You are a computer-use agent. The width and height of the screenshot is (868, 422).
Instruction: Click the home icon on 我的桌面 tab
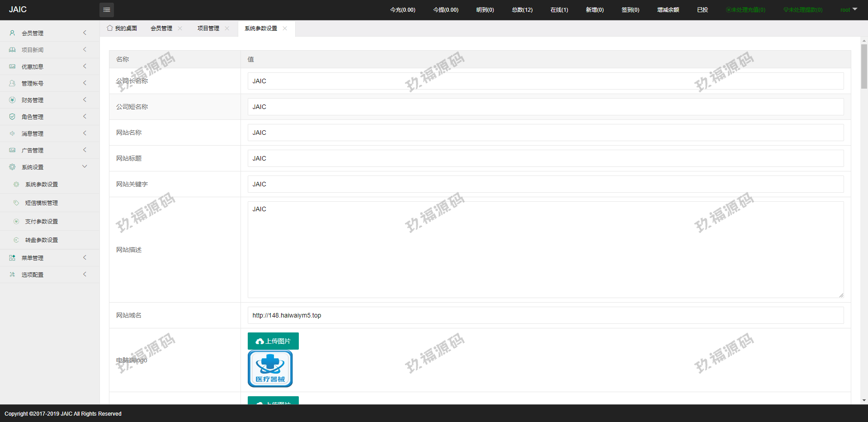click(110, 28)
